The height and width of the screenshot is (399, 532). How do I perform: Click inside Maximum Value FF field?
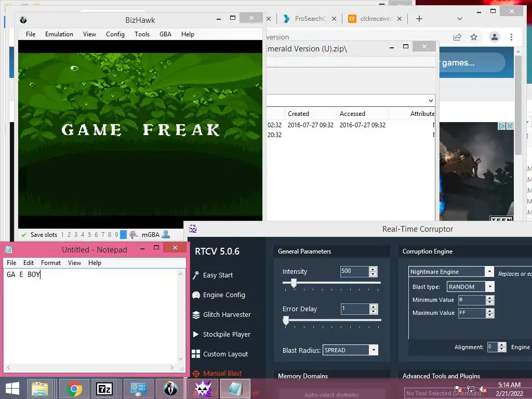[x=472, y=313]
